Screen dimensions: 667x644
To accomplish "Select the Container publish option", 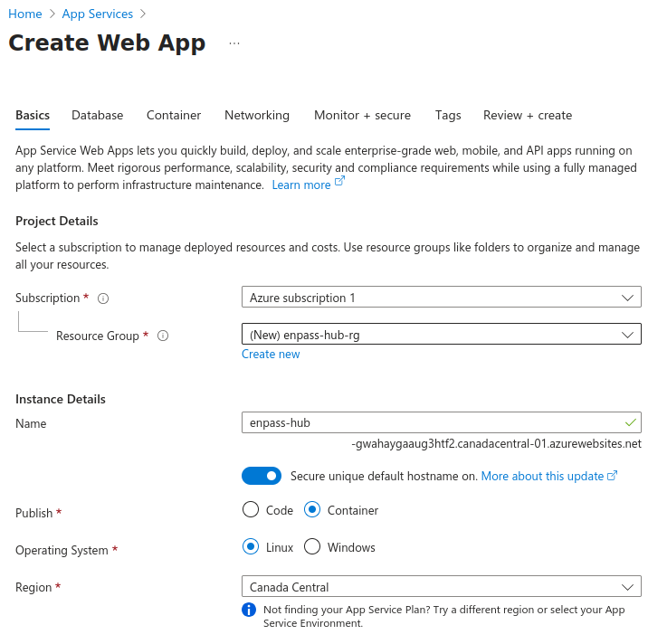I will [312, 509].
